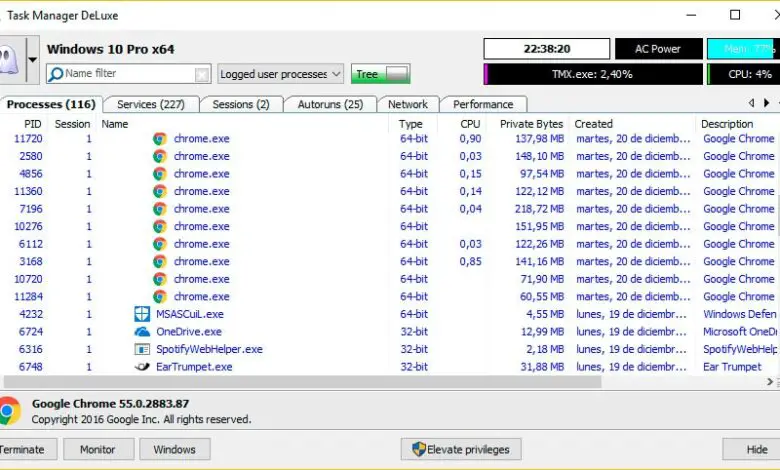Click Chrome icon for PID 6112 row

click(160, 244)
